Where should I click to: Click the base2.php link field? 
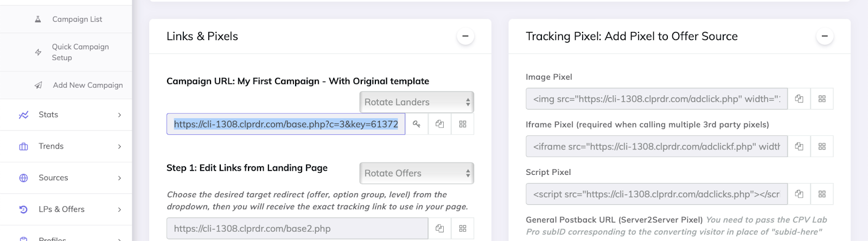pyautogui.click(x=297, y=229)
